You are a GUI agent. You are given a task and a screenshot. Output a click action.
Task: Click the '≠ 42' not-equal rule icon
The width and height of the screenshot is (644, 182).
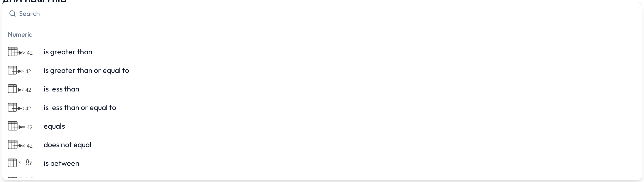[x=20, y=145]
